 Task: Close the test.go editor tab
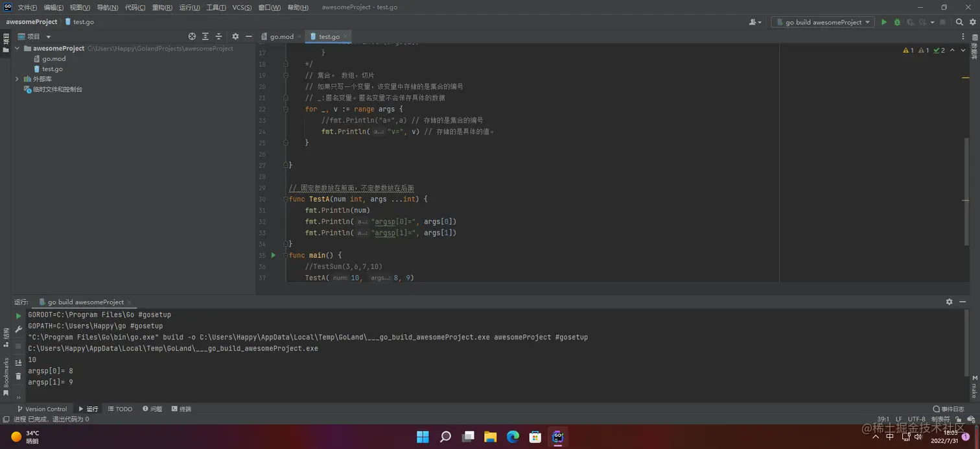346,36
